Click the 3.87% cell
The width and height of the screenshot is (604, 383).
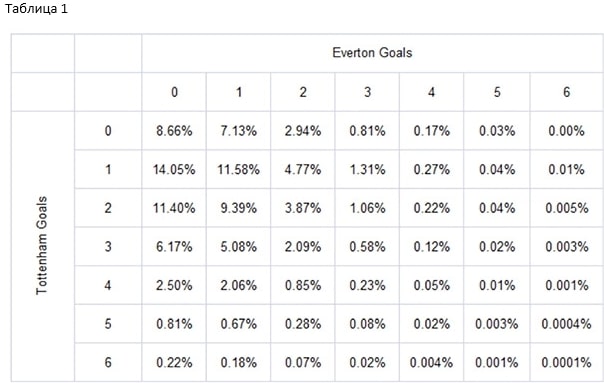click(303, 208)
